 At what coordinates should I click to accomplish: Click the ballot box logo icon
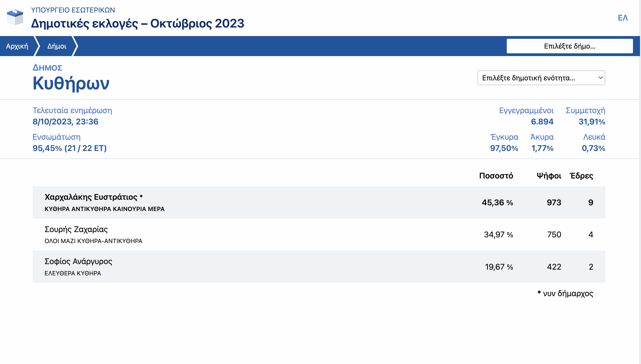pyautogui.click(x=15, y=17)
